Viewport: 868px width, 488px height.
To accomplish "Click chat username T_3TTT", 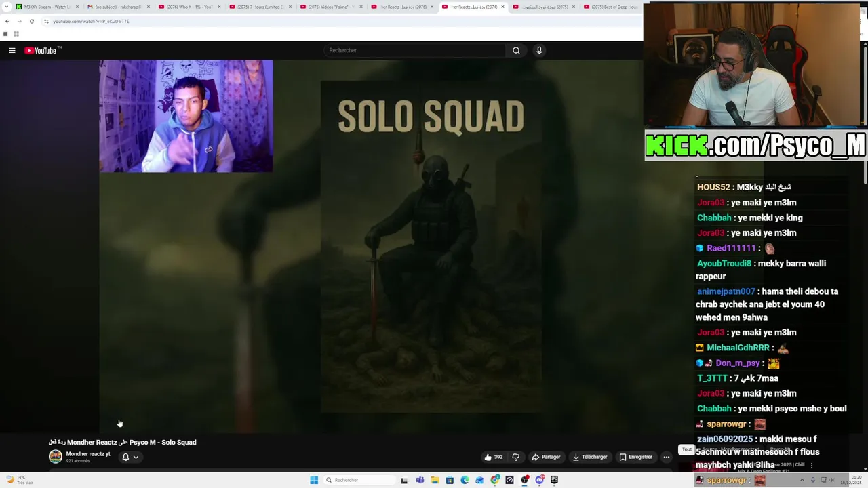I will [x=712, y=378].
